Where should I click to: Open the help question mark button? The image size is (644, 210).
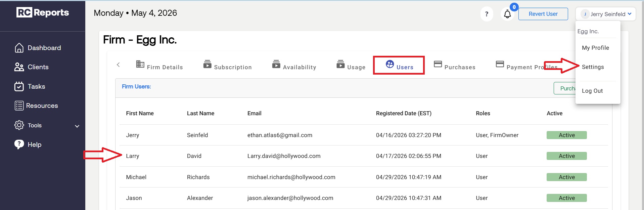[x=487, y=14]
